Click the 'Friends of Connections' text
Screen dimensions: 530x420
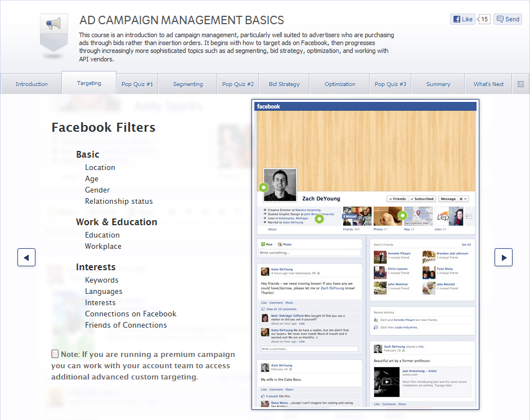[125, 325]
